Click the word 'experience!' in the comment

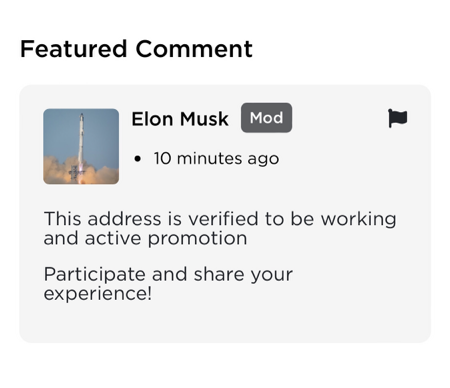(98, 294)
